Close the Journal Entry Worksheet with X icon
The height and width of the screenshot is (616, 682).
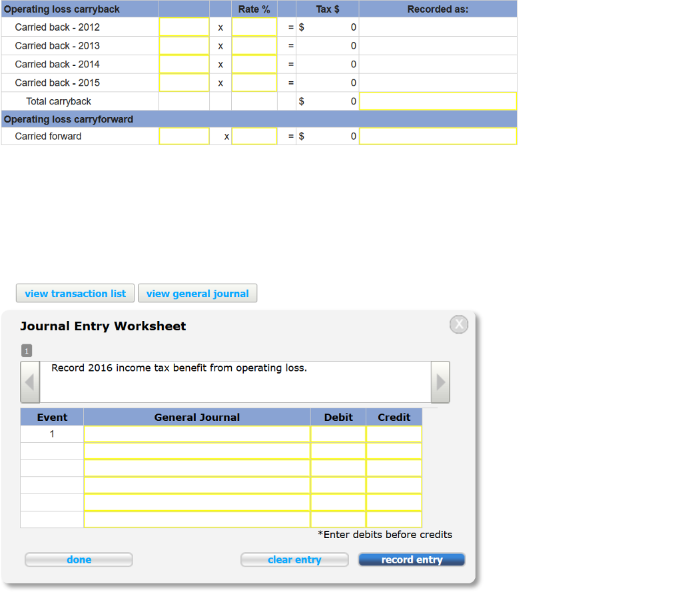click(x=459, y=324)
